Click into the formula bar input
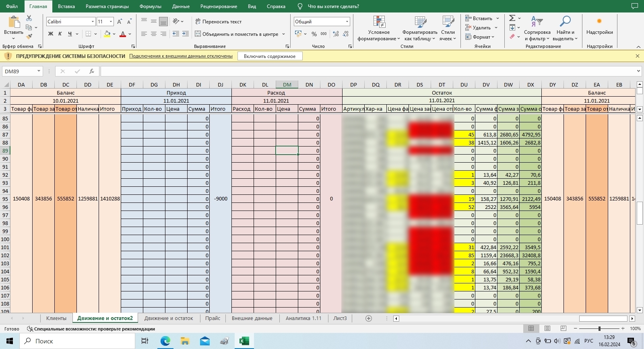The height and width of the screenshot is (349, 644). [x=368, y=71]
